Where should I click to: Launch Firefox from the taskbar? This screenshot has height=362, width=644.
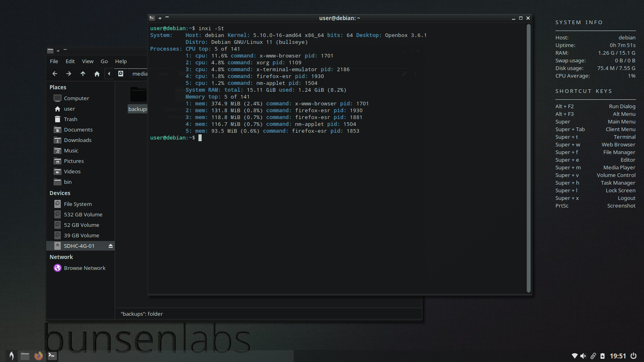click(x=39, y=356)
